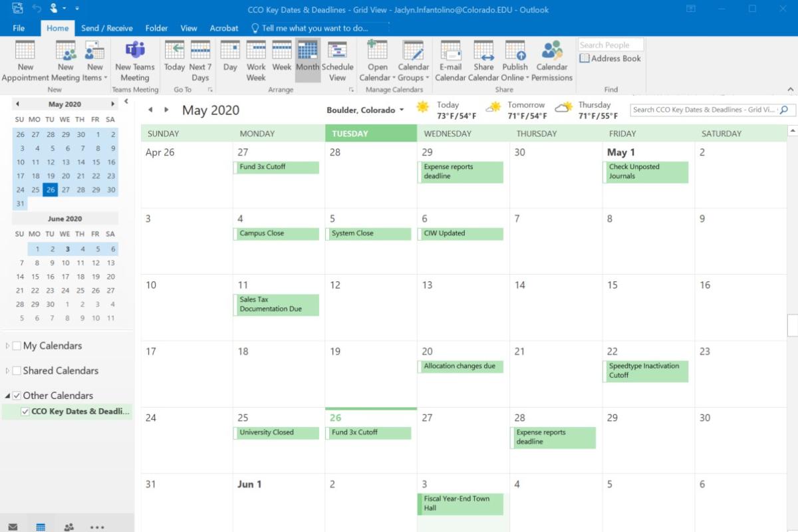The image size is (798, 532).
Task: Click the calendar search magnifier icon
Action: (784, 110)
